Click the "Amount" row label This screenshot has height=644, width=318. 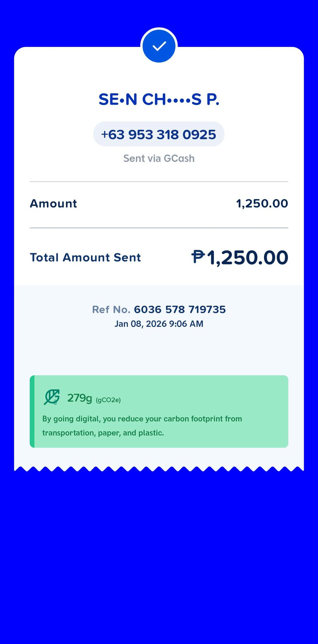[53, 203]
